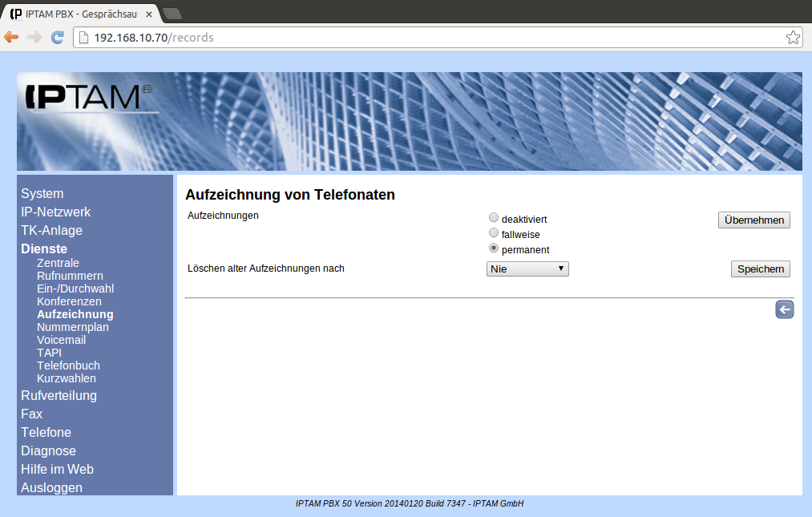812x517 pixels.
Task: Click the browser back arrow
Action: coord(11,37)
